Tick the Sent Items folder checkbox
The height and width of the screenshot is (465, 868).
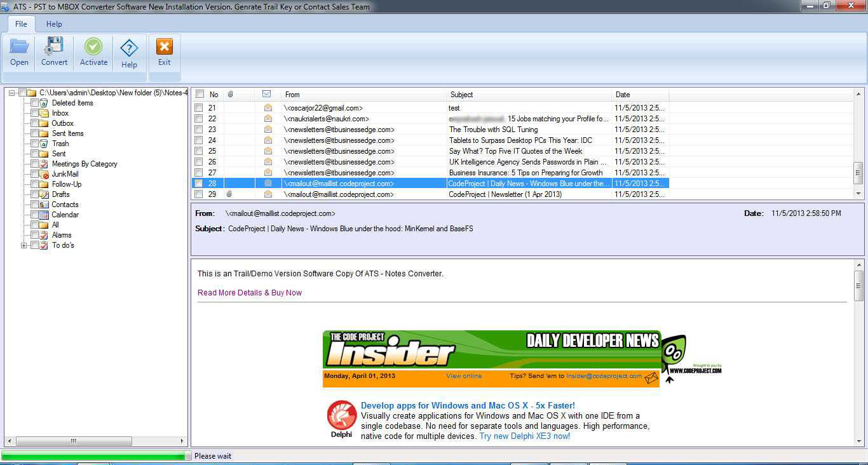pos(35,133)
